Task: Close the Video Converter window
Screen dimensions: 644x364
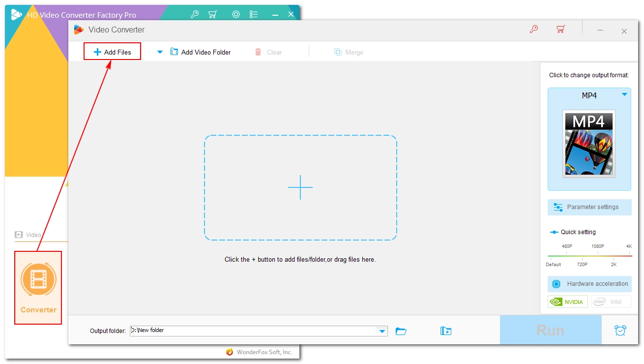Action: 624,31
